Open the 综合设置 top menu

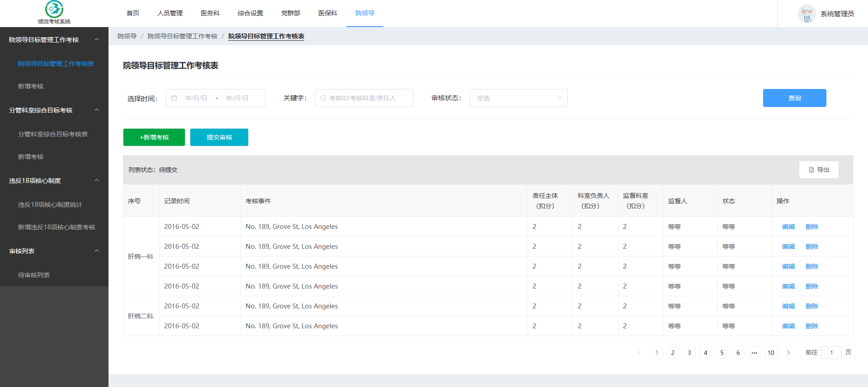(250, 13)
